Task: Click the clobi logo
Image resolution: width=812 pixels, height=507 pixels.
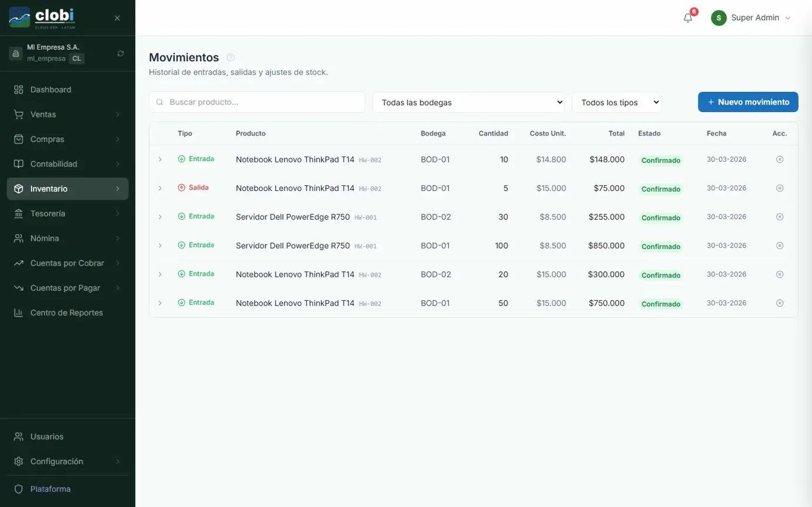Action: 42,18
